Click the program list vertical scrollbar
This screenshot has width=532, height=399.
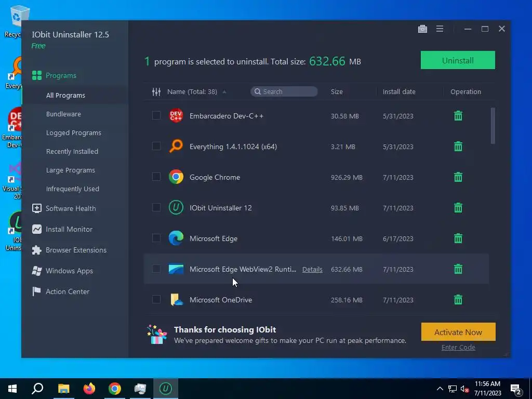(x=493, y=126)
